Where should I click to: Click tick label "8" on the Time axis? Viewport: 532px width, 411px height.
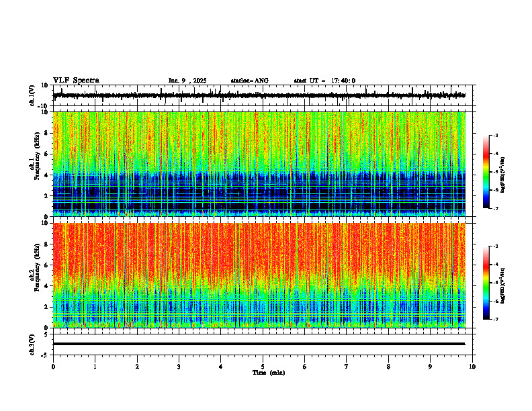tap(388, 367)
